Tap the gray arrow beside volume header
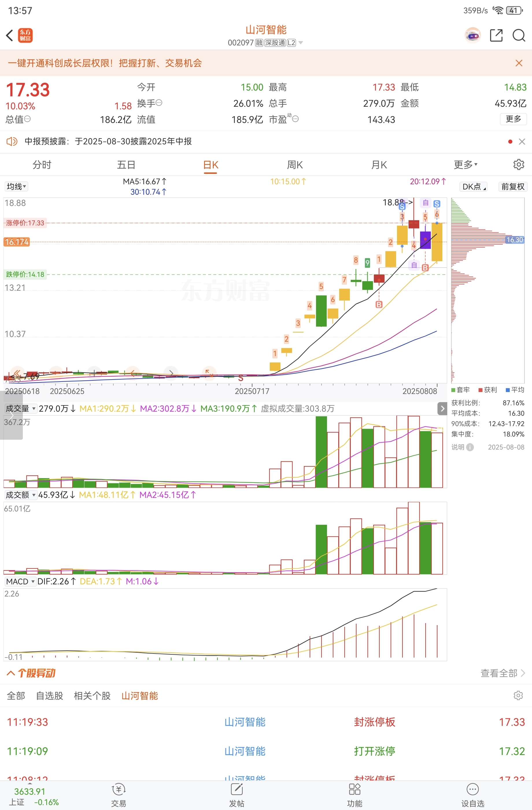The image size is (532, 810). coord(442,408)
